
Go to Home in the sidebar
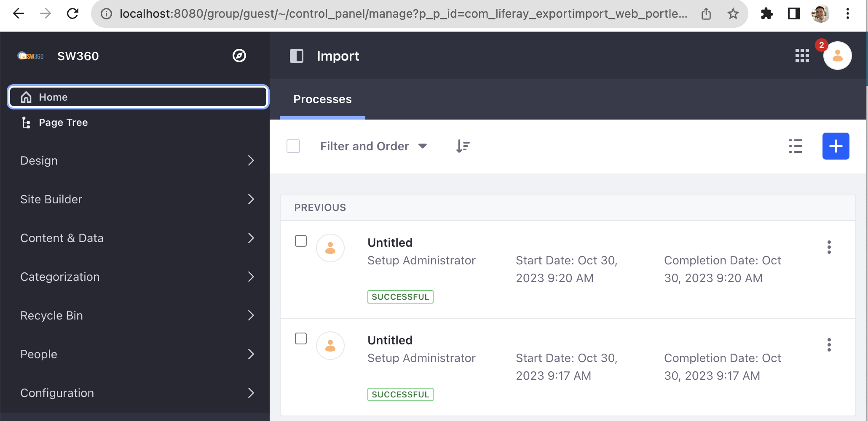click(x=138, y=97)
